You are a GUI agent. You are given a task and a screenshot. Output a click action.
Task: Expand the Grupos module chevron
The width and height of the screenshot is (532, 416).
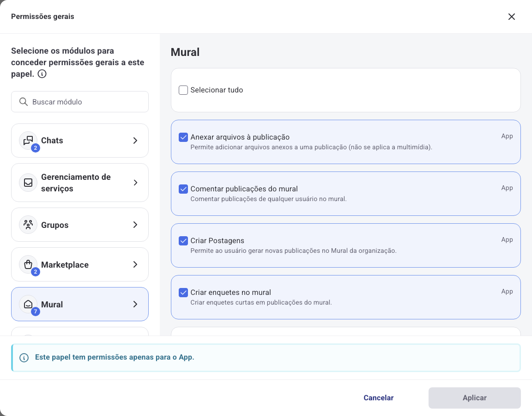point(135,225)
